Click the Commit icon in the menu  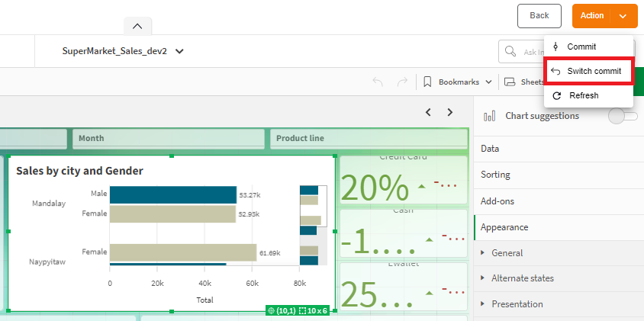tap(555, 47)
